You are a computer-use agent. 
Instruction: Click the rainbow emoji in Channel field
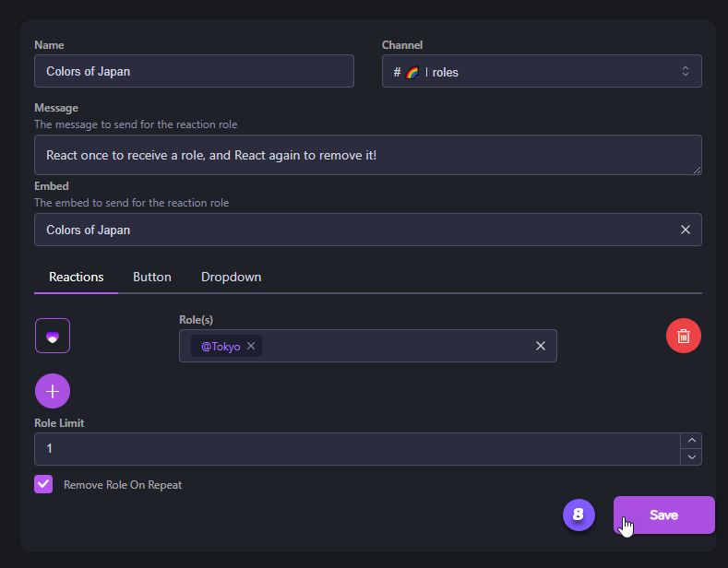coord(412,72)
